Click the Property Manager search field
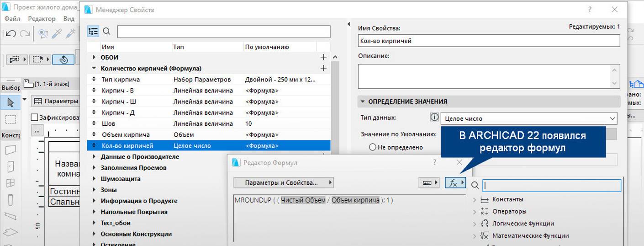Image resolution: width=644 pixels, height=246 pixels. (x=224, y=32)
